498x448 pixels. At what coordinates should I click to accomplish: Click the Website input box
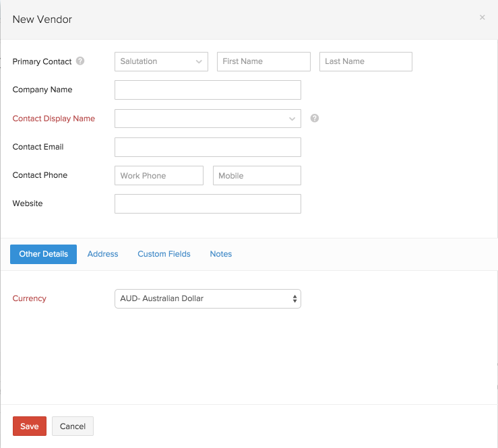pyautogui.click(x=208, y=204)
